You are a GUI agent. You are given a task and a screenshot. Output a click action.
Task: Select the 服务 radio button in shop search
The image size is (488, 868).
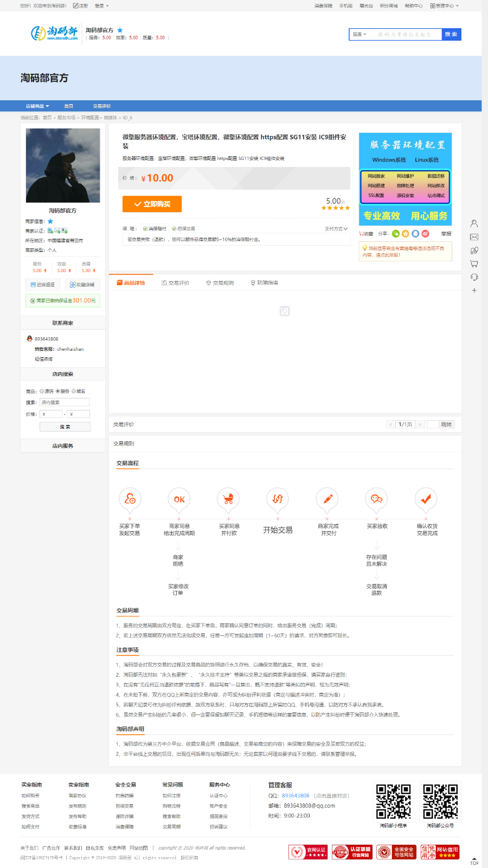[x=57, y=391]
